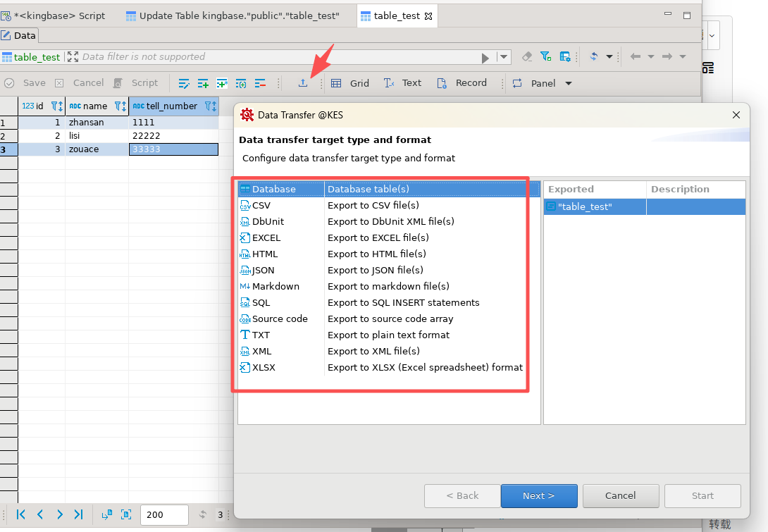The height and width of the screenshot is (532, 768).
Task: Click the fetch size field showing 200
Action: [163, 514]
